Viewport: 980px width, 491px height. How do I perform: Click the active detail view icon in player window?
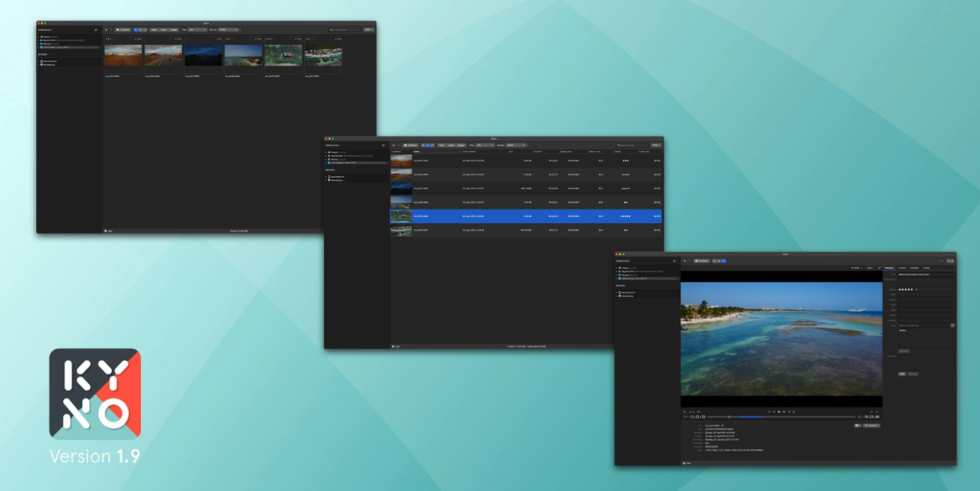point(724,261)
